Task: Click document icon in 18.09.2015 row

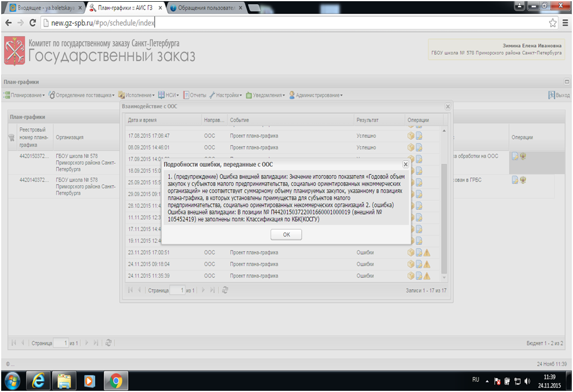Action: pyautogui.click(x=419, y=171)
